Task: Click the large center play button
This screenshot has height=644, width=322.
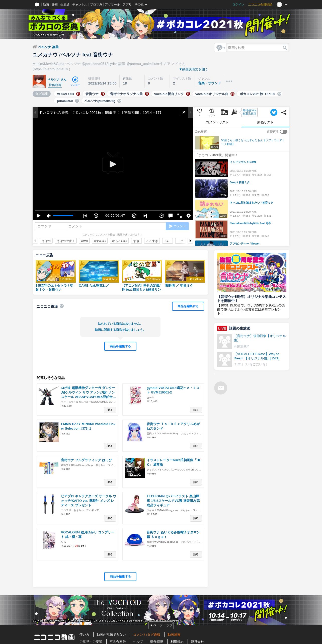Action: click(113, 163)
